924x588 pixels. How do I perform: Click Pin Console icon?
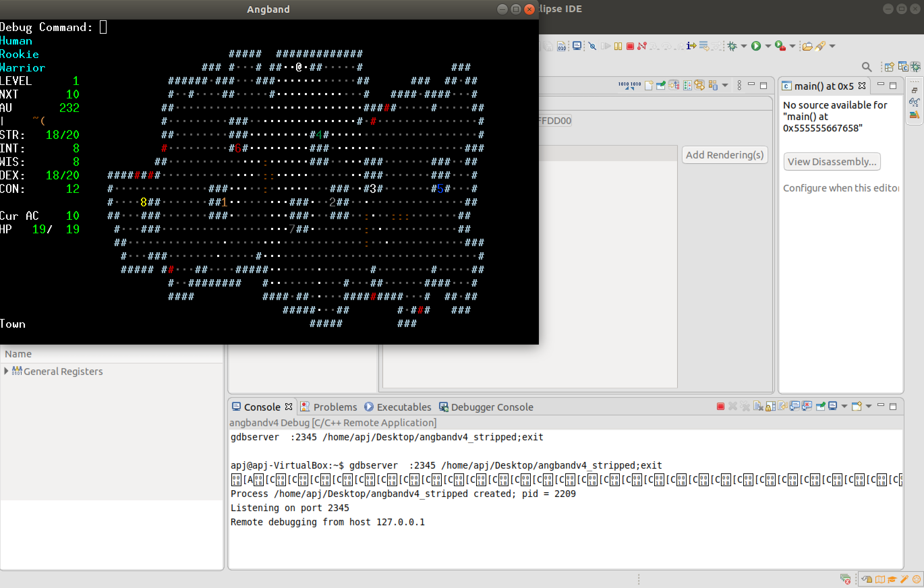[820, 406]
